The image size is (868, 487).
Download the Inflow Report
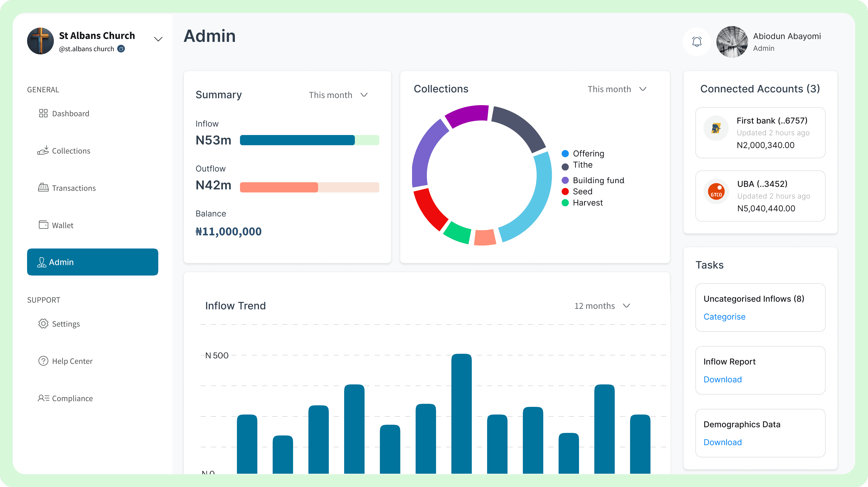click(722, 379)
